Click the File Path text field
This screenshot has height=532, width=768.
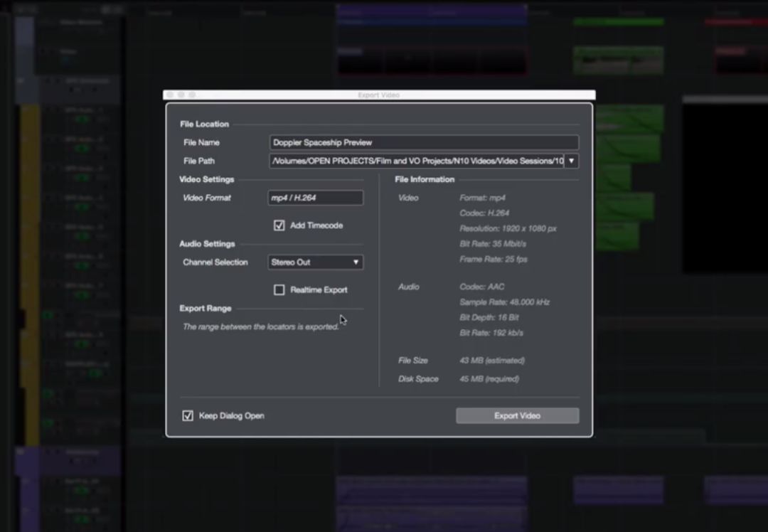click(x=417, y=161)
